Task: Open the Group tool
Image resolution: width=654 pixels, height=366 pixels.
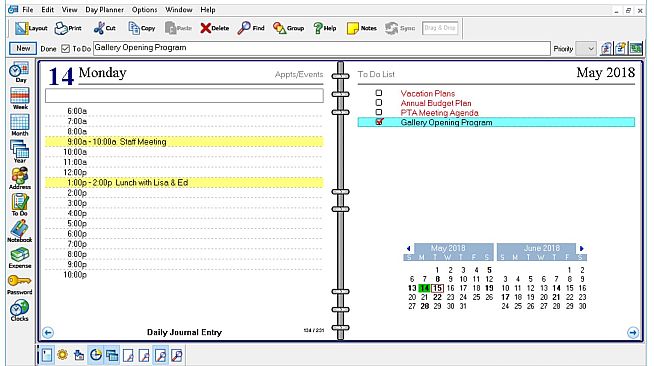Action: (289, 28)
